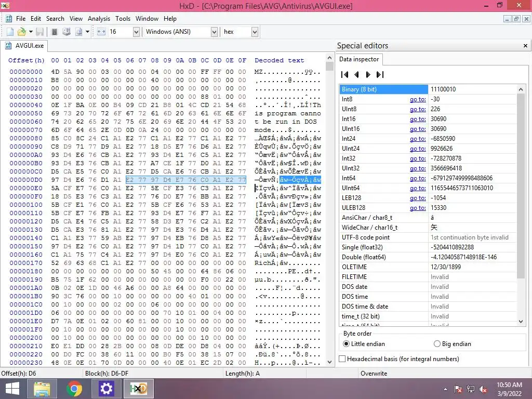This screenshot has width=532, height=399.
Task: Click go to link for ULEB128
Action: [x=418, y=208]
